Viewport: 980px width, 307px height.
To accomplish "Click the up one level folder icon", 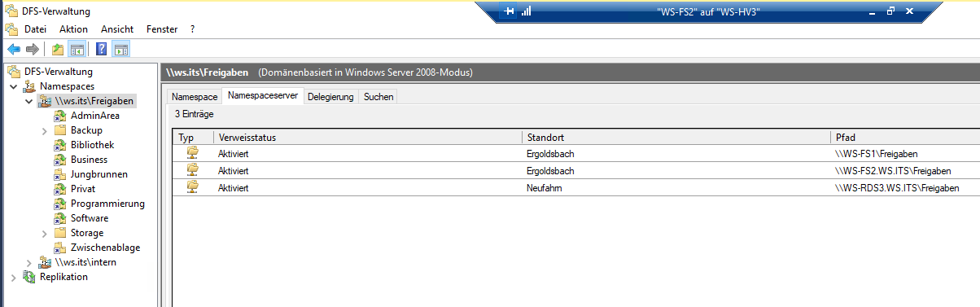I will pyautogui.click(x=59, y=49).
